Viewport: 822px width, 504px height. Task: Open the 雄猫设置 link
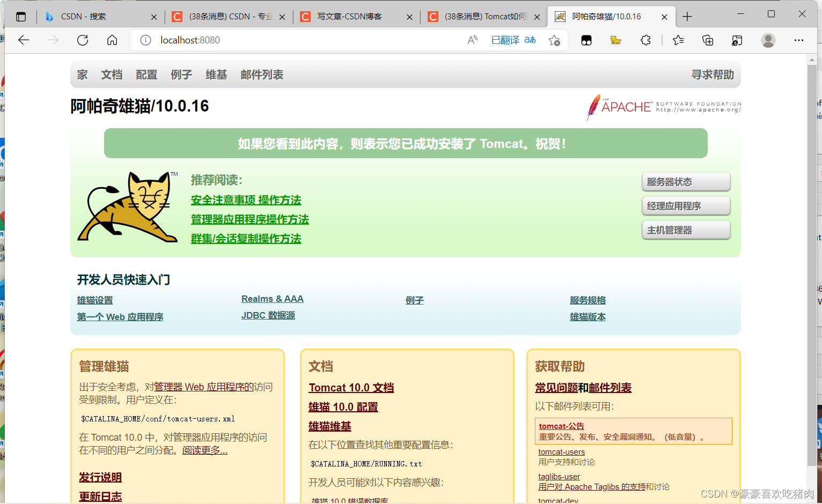[x=95, y=300]
